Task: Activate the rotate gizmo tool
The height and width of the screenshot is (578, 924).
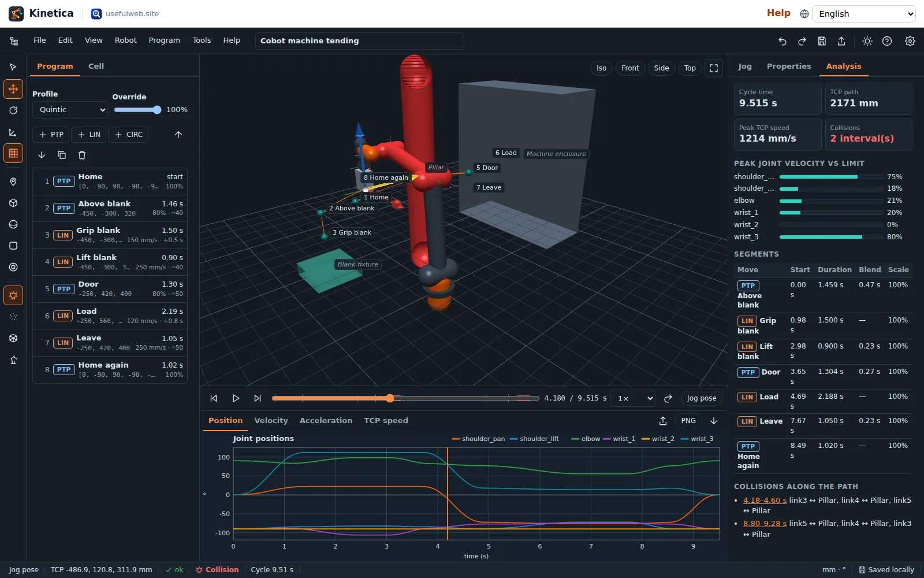Action: [x=13, y=110]
